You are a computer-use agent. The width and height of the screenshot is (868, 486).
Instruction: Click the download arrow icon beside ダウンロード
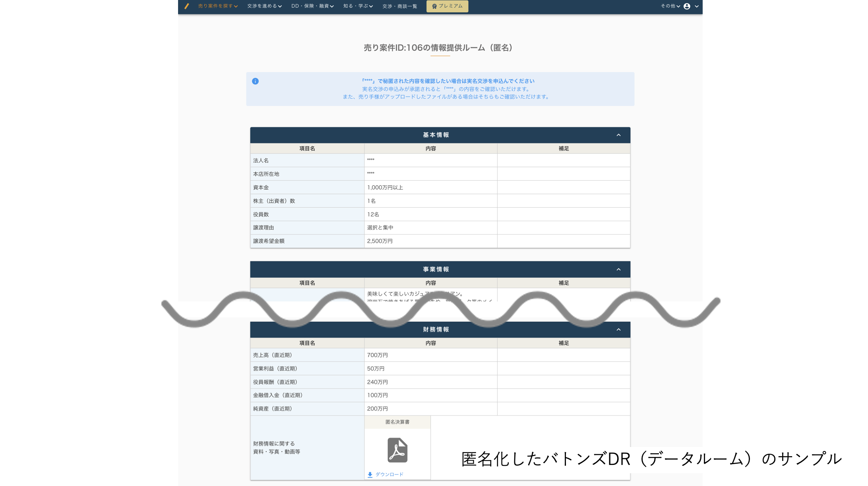click(370, 474)
